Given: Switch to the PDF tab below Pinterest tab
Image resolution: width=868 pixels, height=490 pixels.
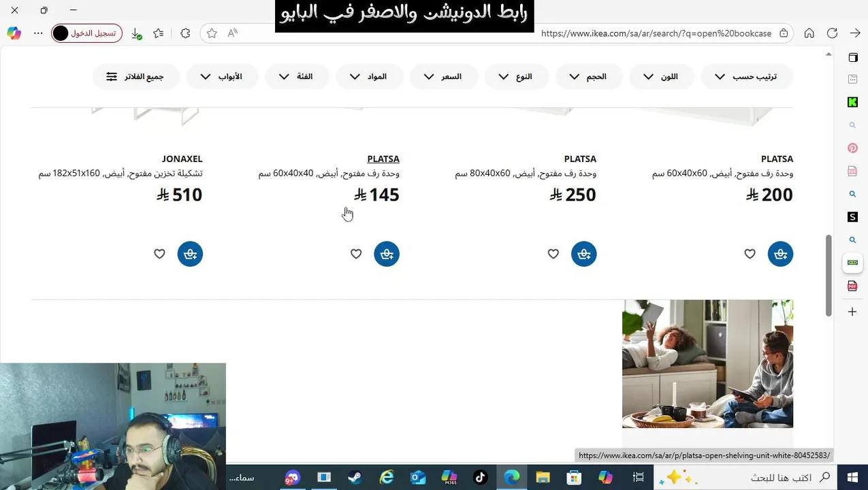Looking at the screenshot, I should click(852, 171).
